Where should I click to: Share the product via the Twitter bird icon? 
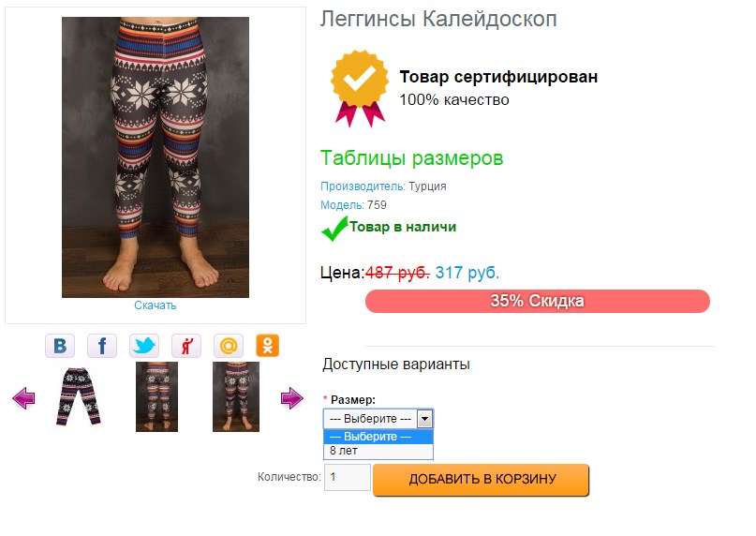click(144, 346)
